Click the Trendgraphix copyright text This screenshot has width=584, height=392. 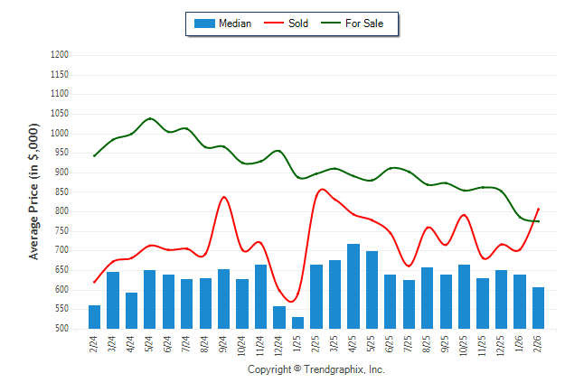click(316, 369)
